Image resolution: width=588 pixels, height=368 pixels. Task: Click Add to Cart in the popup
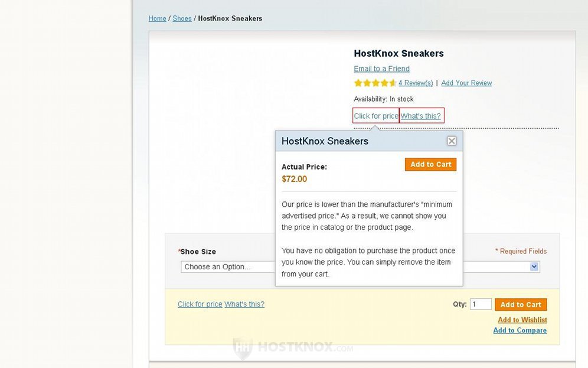coord(430,164)
